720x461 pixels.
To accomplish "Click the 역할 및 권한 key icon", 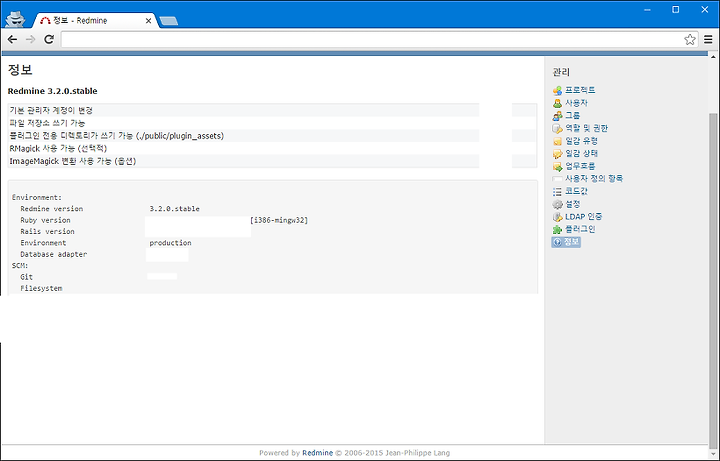I will (x=557, y=129).
